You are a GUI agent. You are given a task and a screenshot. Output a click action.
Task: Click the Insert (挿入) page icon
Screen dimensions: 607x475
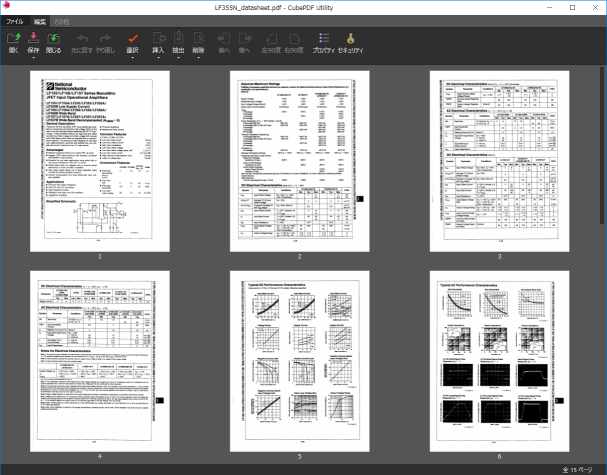click(x=157, y=38)
